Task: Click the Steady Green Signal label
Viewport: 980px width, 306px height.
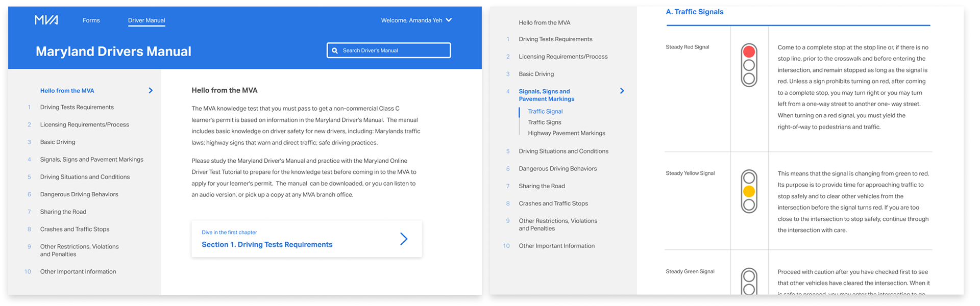Action: pos(690,272)
